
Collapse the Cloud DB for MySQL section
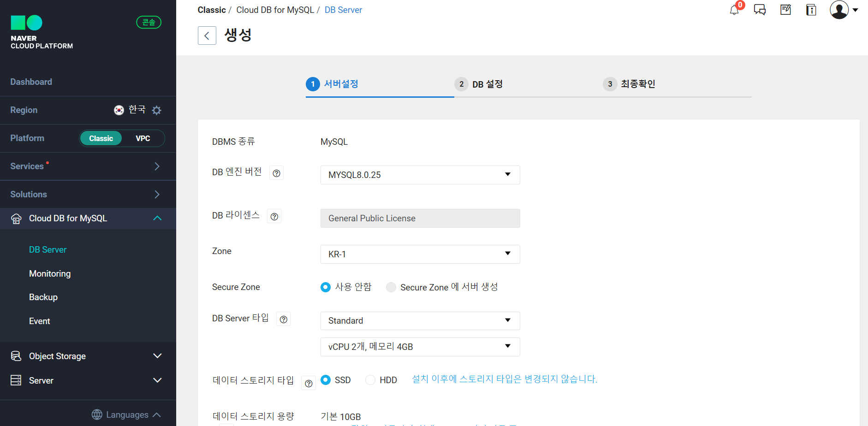tap(157, 218)
